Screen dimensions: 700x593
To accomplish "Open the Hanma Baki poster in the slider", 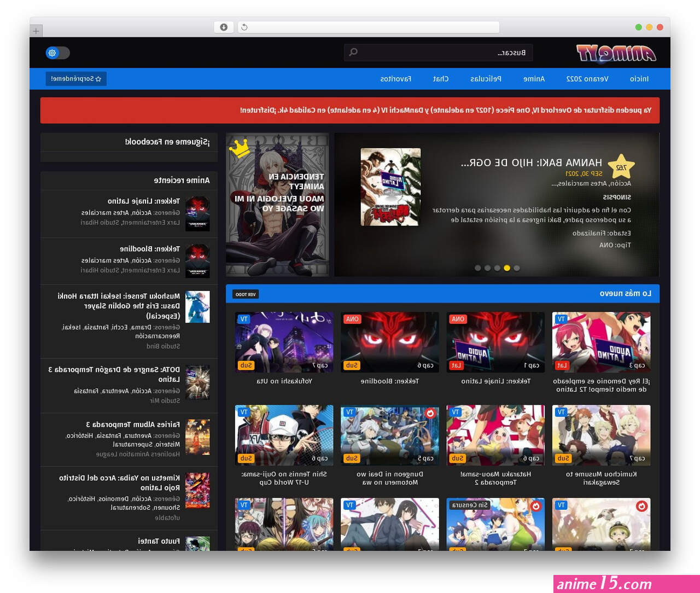I will [390, 187].
